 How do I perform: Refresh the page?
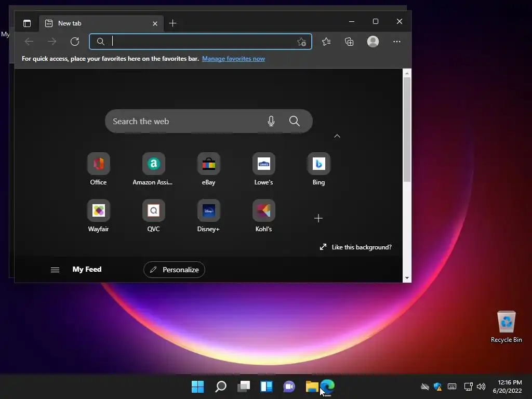[x=75, y=42]
